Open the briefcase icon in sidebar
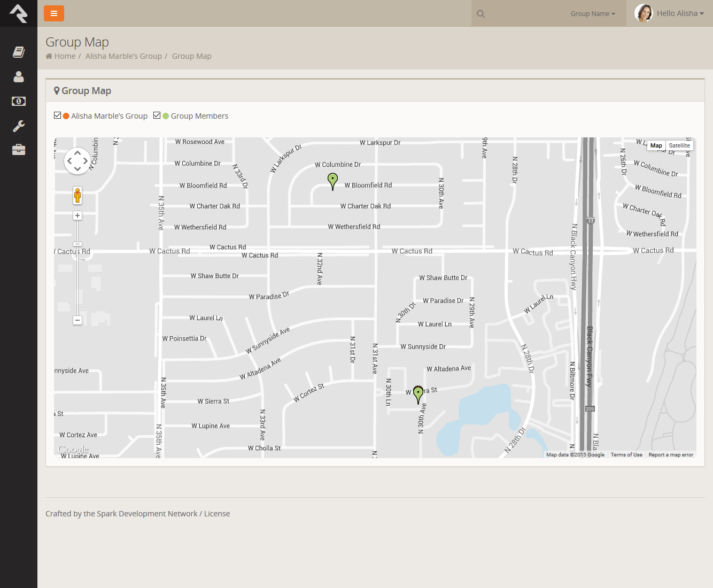 tap(19, 150)
